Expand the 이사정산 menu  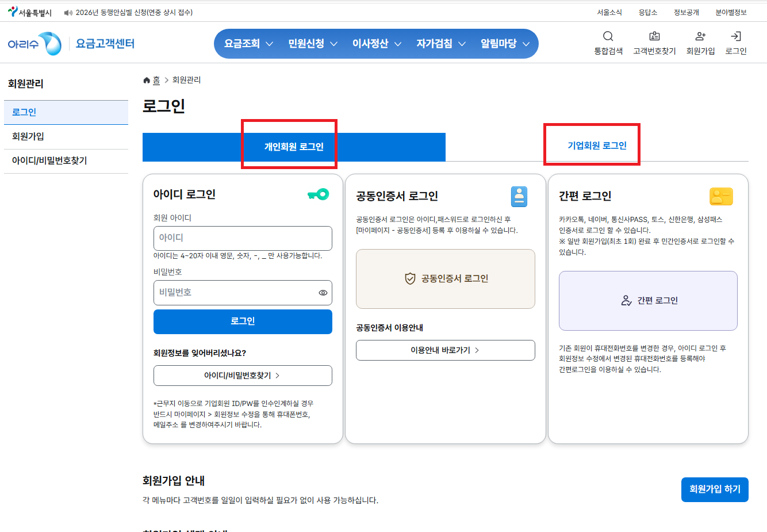377,44
